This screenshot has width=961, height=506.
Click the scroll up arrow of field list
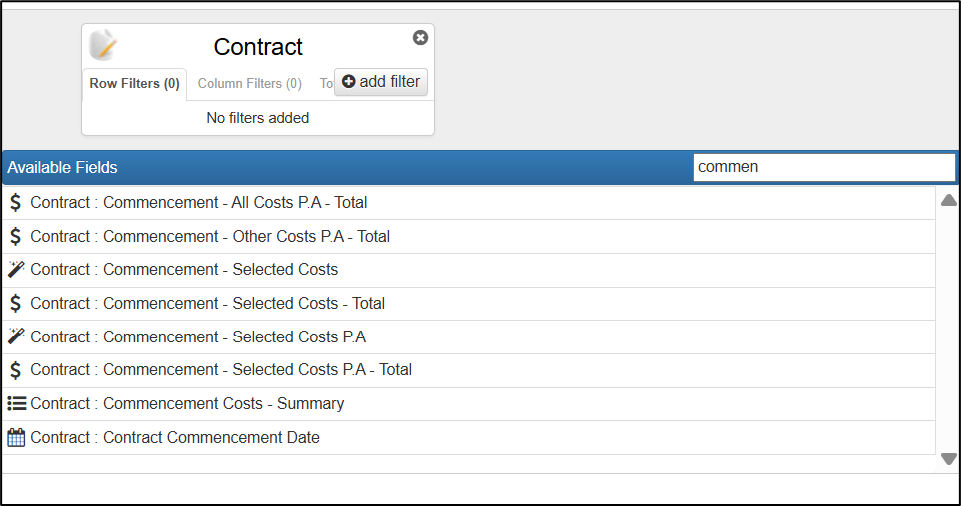click(949, 200)
